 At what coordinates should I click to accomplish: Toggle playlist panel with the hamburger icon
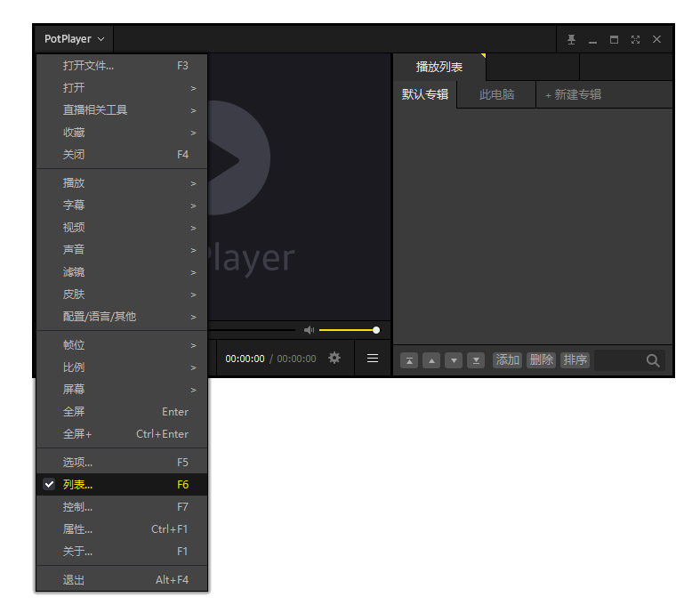pos(373,359)
